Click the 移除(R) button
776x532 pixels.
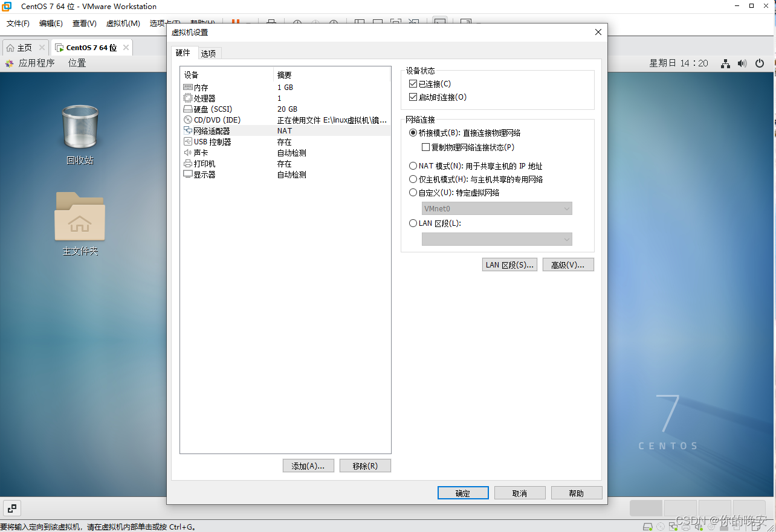click(365, 466)
